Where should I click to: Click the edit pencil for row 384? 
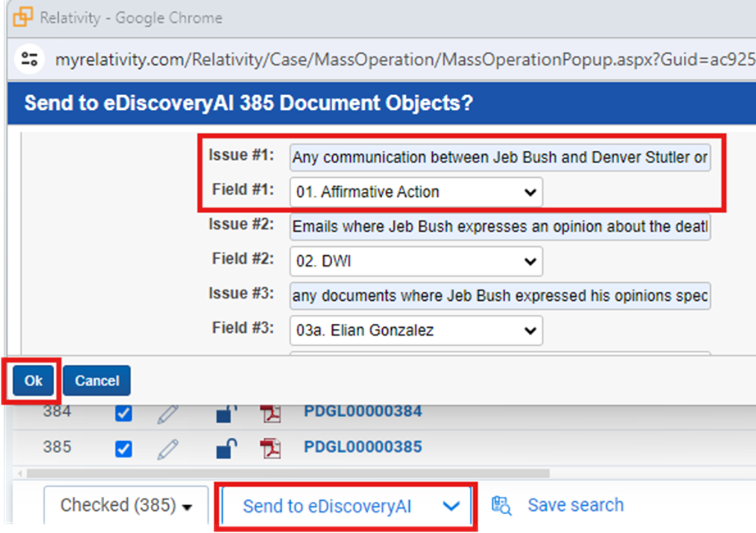pyautogui.click(x=168, y=413)
